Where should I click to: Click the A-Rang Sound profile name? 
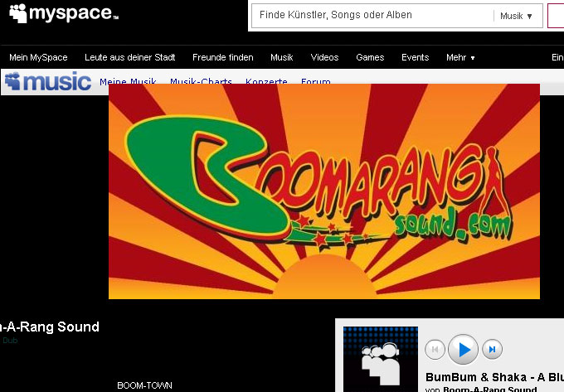(x=49, y=327)
